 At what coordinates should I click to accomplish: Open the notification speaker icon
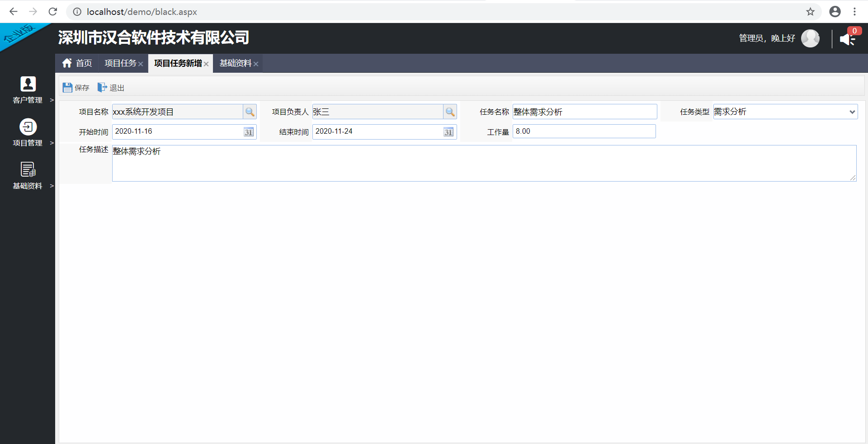coord(847,39)
